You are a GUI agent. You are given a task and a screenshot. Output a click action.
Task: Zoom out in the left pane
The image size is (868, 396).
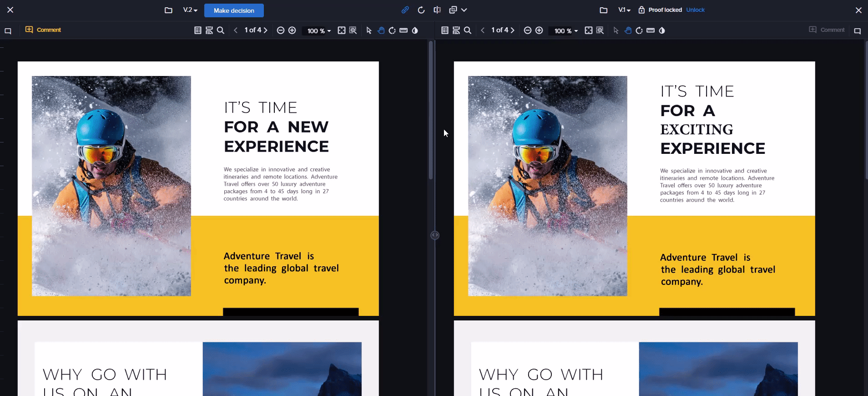pos(281,30)
